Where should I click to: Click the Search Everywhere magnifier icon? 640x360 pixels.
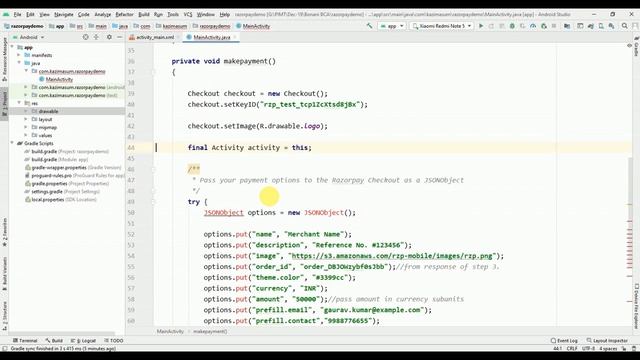pyautogui.click(x=624, y=26)
